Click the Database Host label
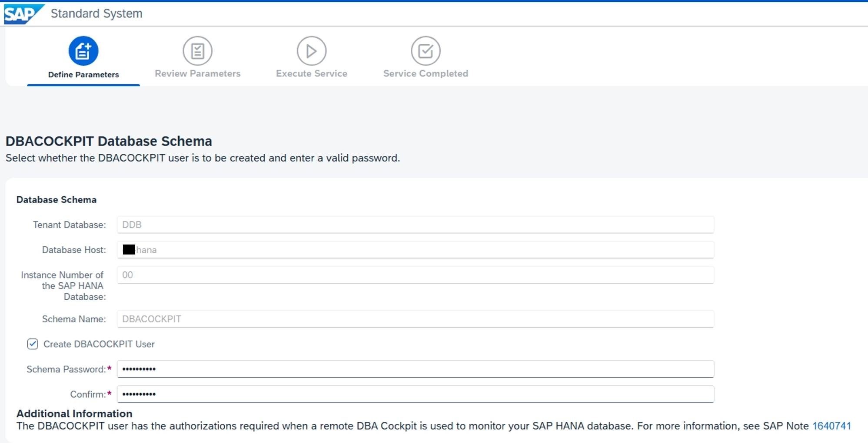 74,250
